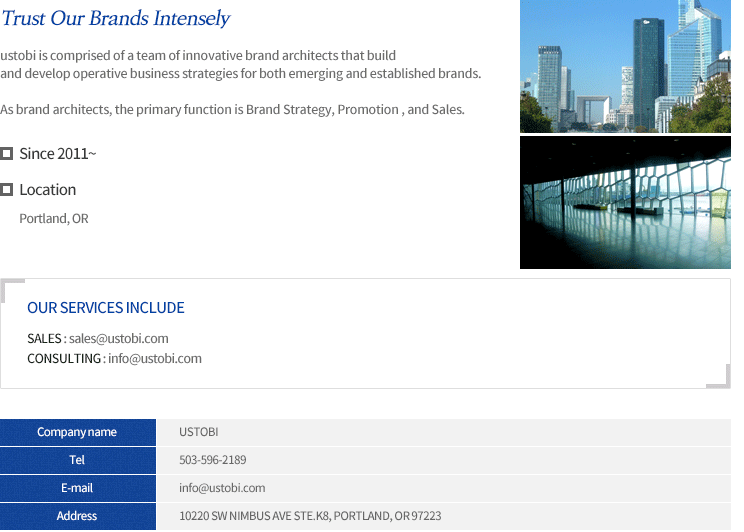This screenshot has width=744, height=532.
Task: Click the 'E-mail' table header cell
Action: [78, 488]
